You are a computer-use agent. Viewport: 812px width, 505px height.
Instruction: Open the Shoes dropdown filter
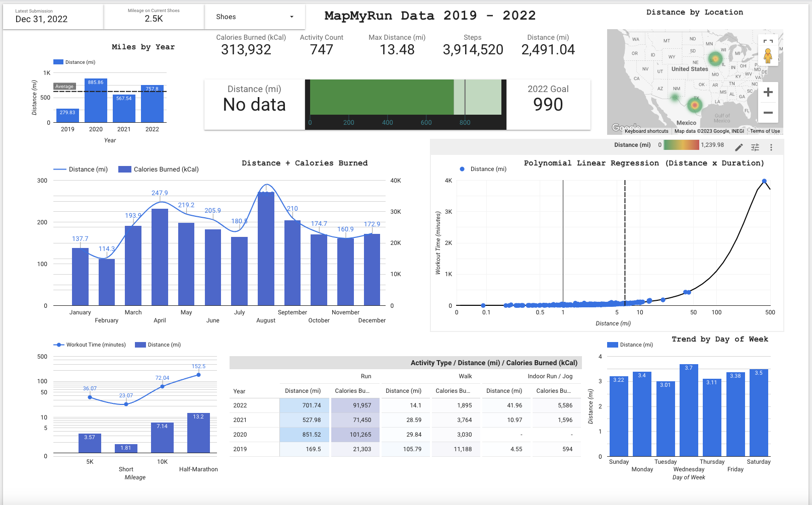click(x=255, y=17)
